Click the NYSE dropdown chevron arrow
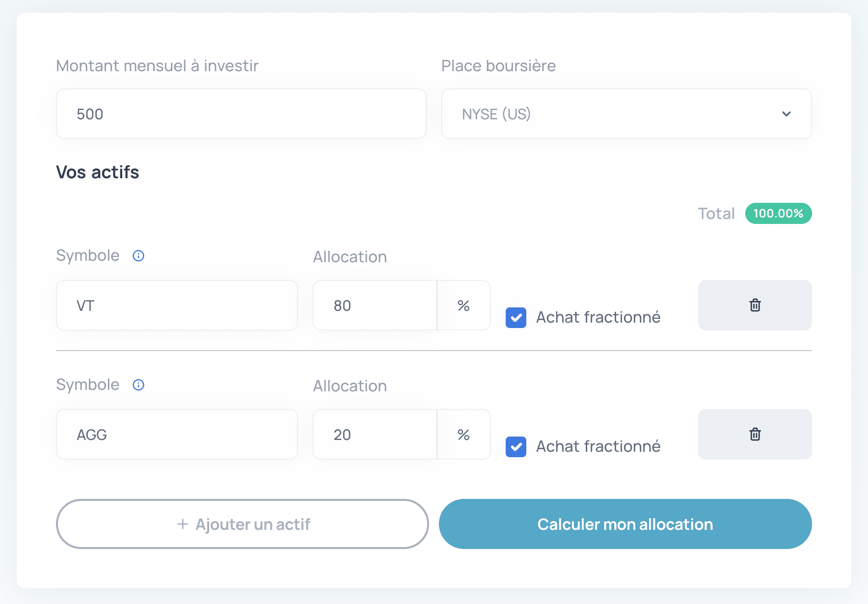Viewport: 868px width, 604px height. tap(787, 114)
